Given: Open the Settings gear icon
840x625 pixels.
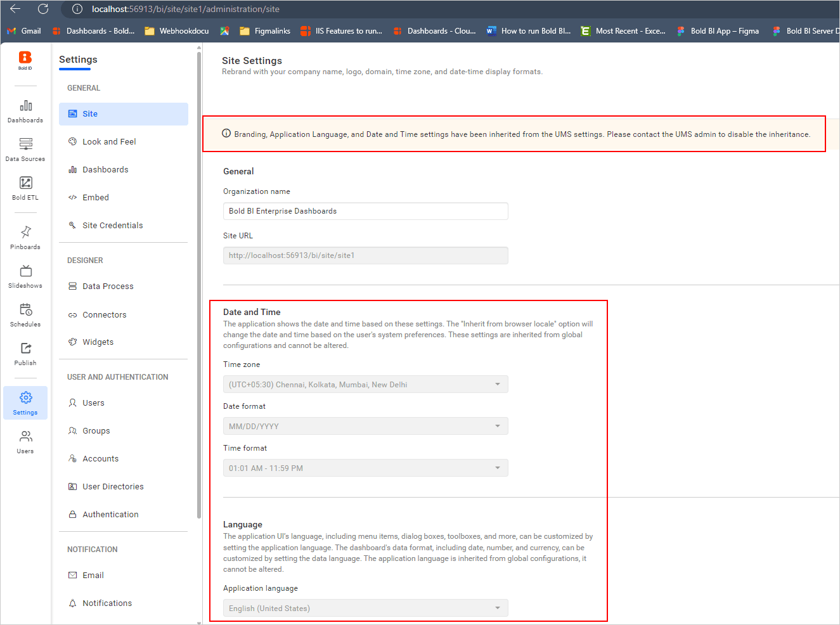Looking at the screenshot, I should tap(25, 403).
